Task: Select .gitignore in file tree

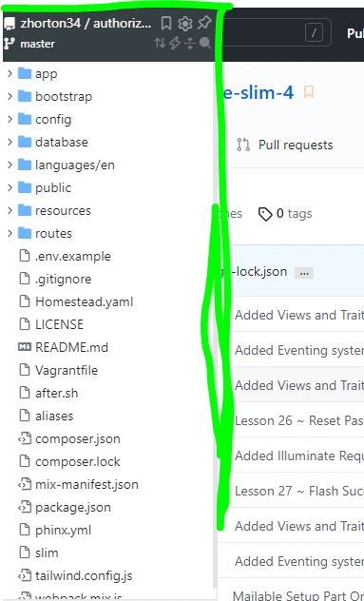Action: click(x=64, y=279)
